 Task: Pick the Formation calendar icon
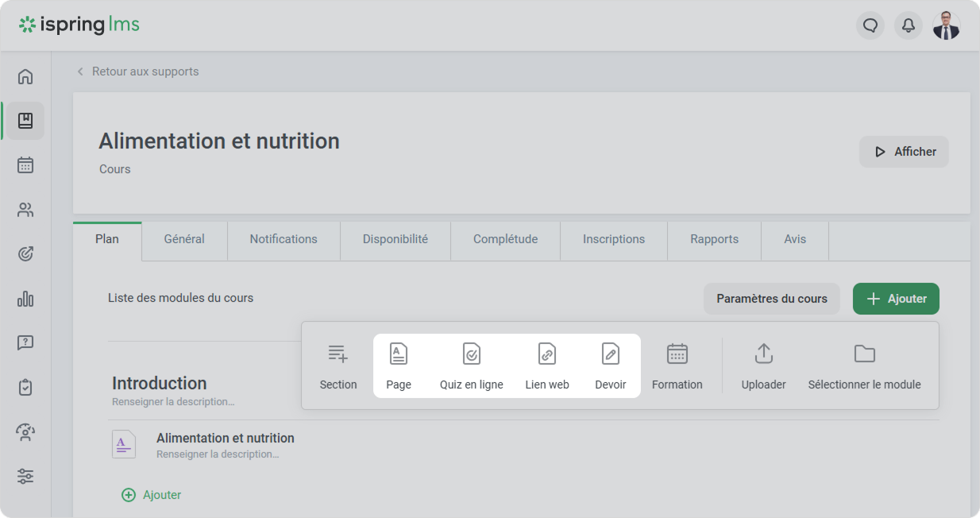[x=677, y=354]
